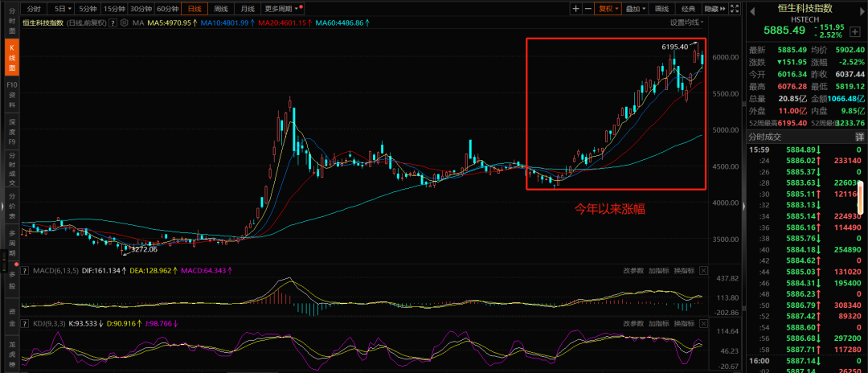Click the zoom-out minus icon in chart toolbar
This screenshot has height=373, width=868.
[x=588, y=9]
